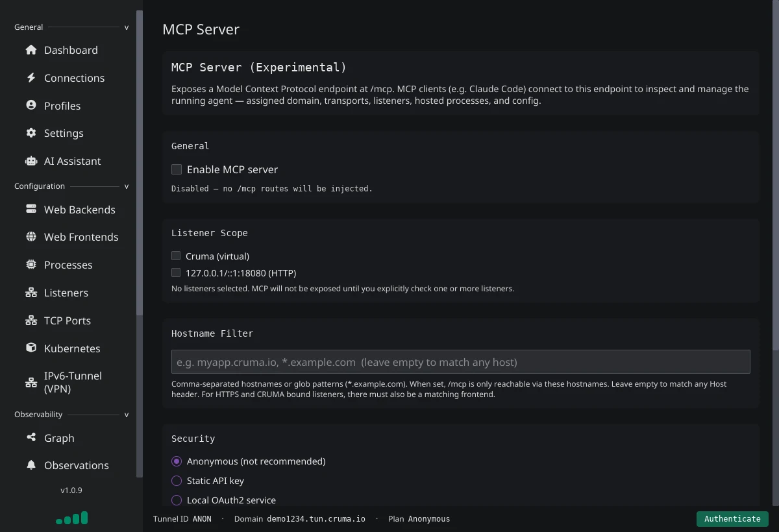Click into the Hostname Filter input
779x532 pixels.
click(460, 362)
